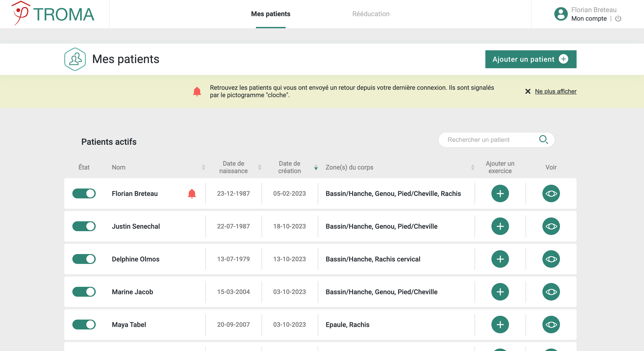644x351 pixels.
Task: Click the name Marine Jacob
Action: pos(133,292)
